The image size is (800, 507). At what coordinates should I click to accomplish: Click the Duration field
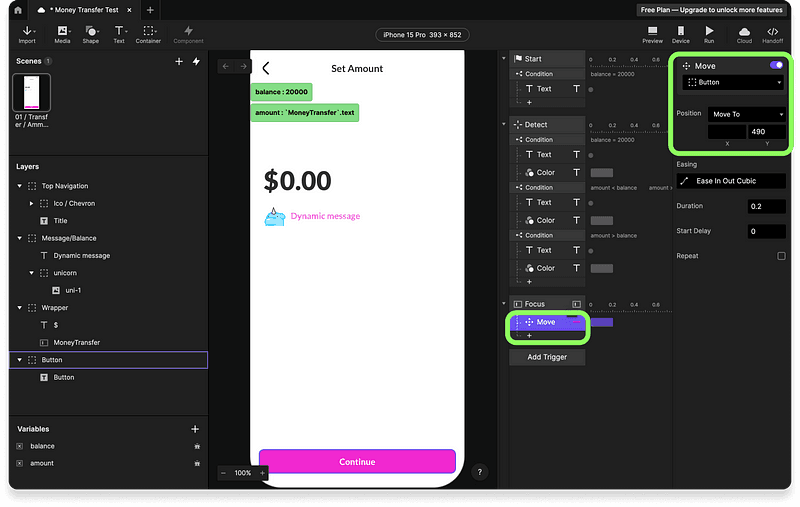[766, 206]
